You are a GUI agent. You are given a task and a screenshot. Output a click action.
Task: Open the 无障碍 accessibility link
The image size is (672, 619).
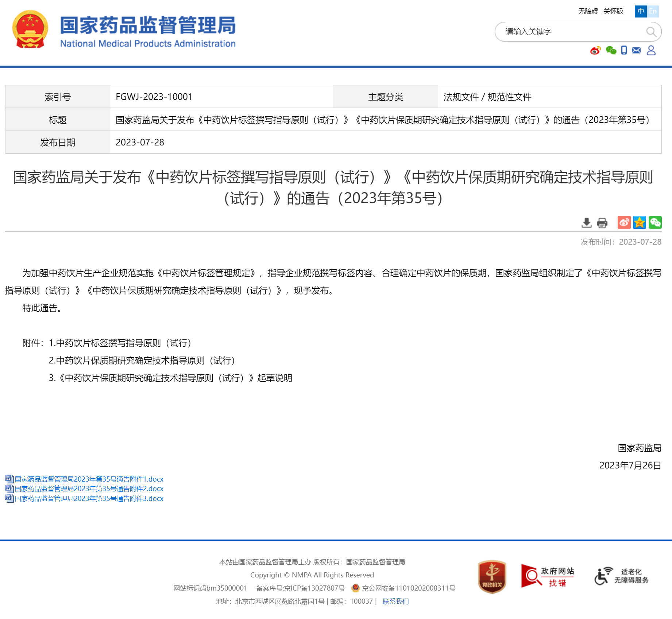point(588,11)
